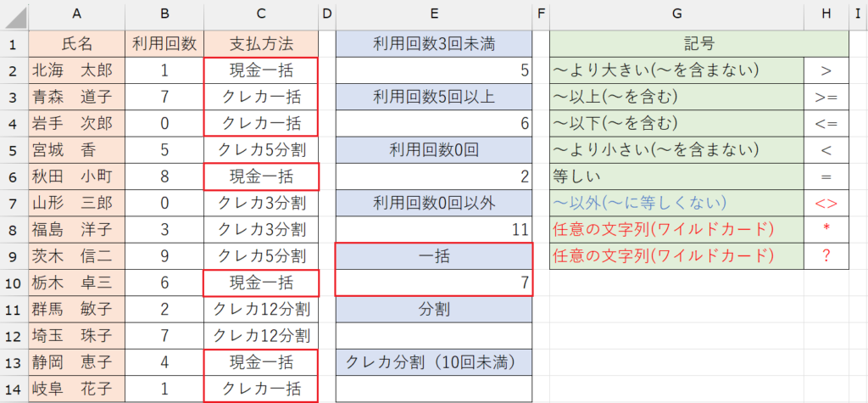The image size is (868, 403).
Task: Click empty cell below クレカ分割（10回未満）
Action: (x=434, y=389)
